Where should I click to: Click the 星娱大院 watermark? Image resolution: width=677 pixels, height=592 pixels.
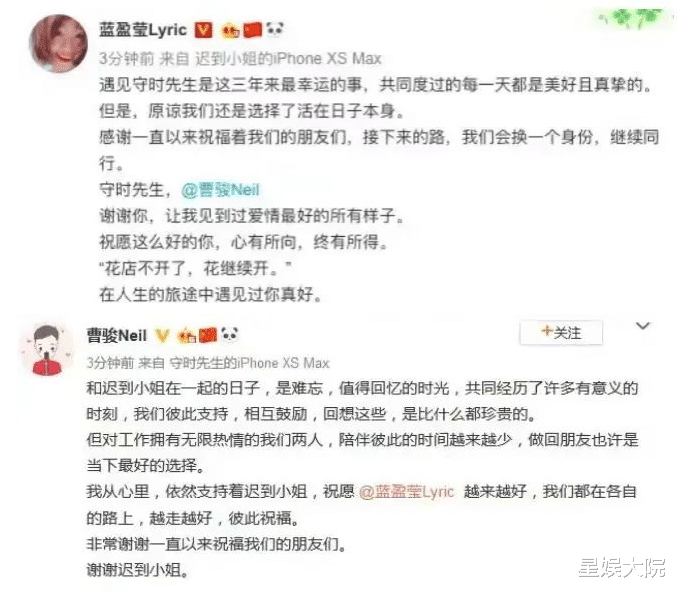(x=622, y=567)
